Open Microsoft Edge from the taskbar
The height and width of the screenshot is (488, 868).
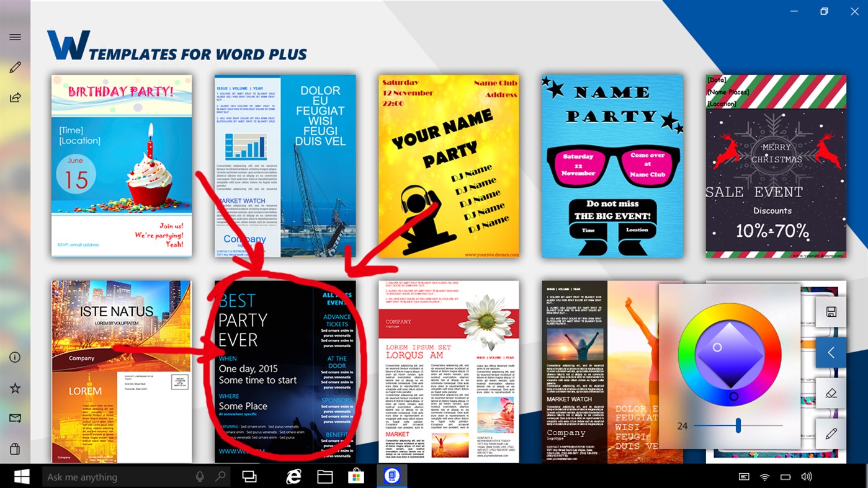click(293, 476)
